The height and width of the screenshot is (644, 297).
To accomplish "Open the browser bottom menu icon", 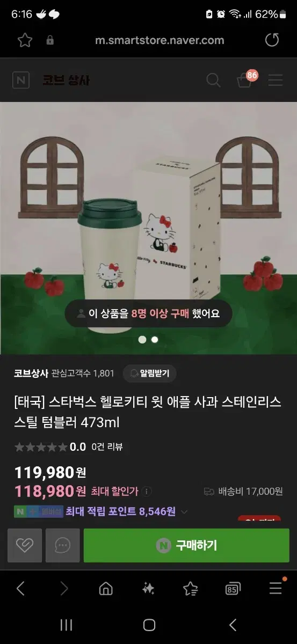I will pos(276,588).
